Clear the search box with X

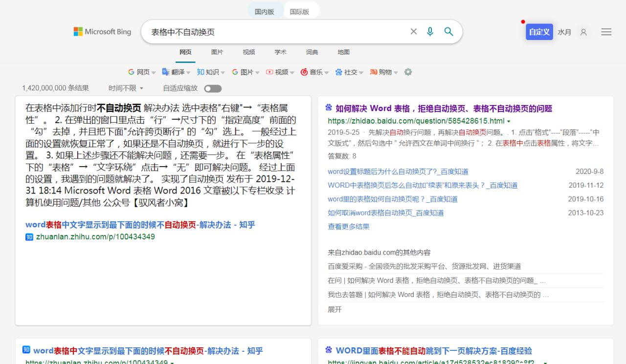click(x=414, y=32)
